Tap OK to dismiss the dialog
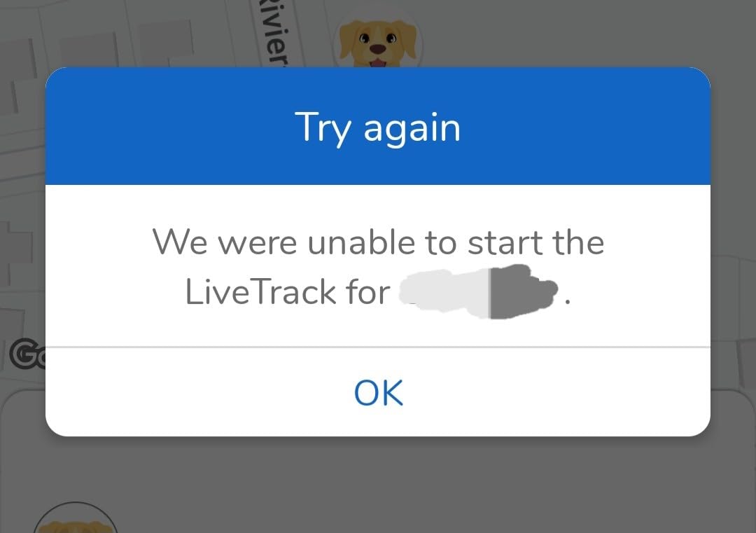The height and width of the screenshot is (533, 756). (379, 392)
